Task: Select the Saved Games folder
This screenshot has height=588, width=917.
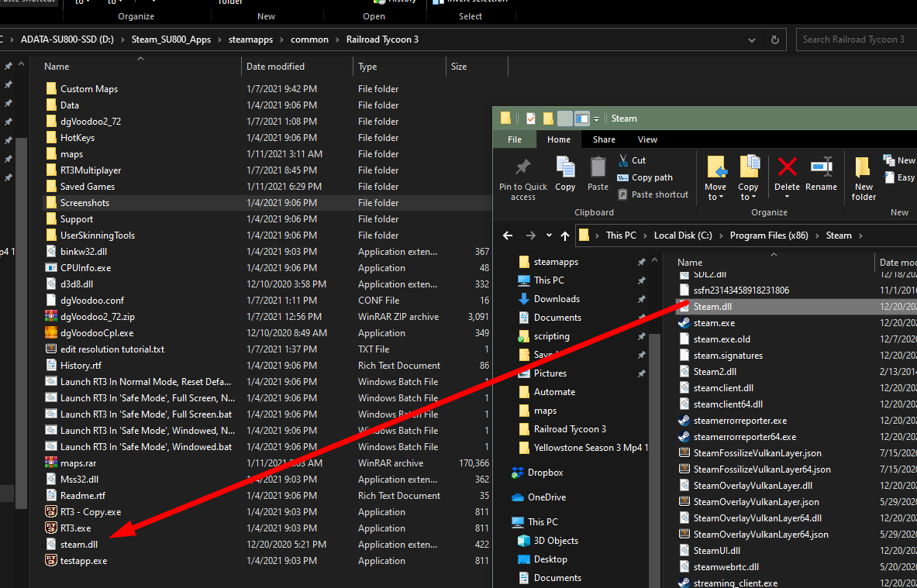Action: [x=87, y=187]
